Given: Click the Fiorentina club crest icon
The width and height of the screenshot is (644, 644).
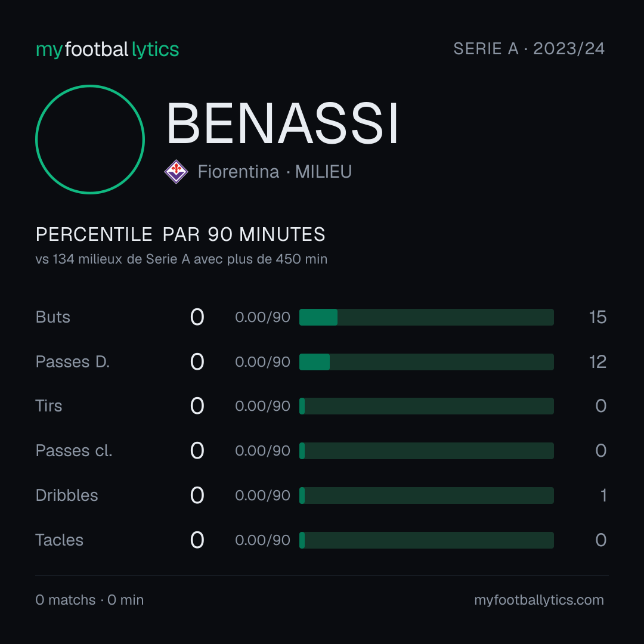Looking at the screenshot, I should pyautogui.click(x=176, y=172).
